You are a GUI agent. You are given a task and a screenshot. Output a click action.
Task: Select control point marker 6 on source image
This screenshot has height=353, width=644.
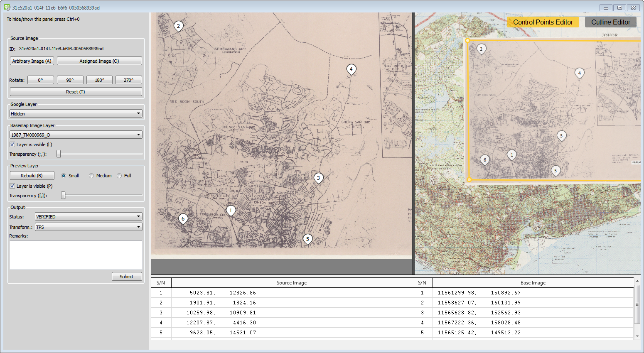(183, 218)
